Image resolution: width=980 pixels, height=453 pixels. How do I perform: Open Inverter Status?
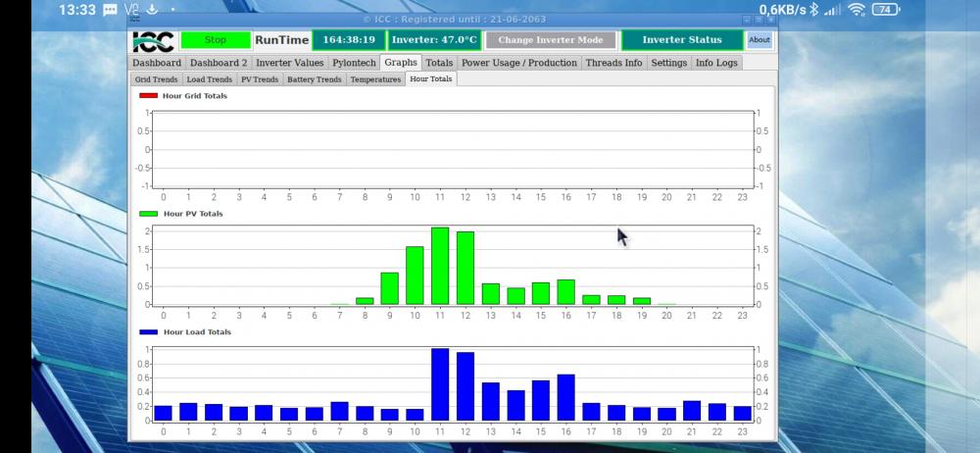[682, 40]
